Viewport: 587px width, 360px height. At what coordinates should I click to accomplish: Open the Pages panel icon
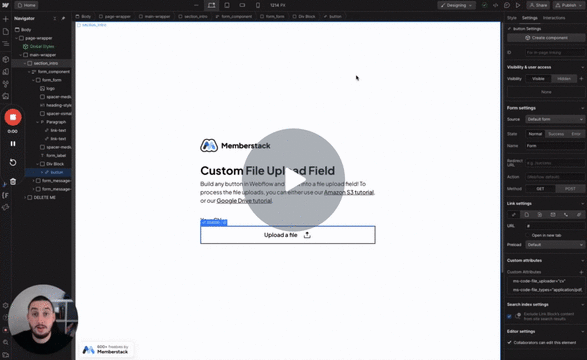[5, 32]
